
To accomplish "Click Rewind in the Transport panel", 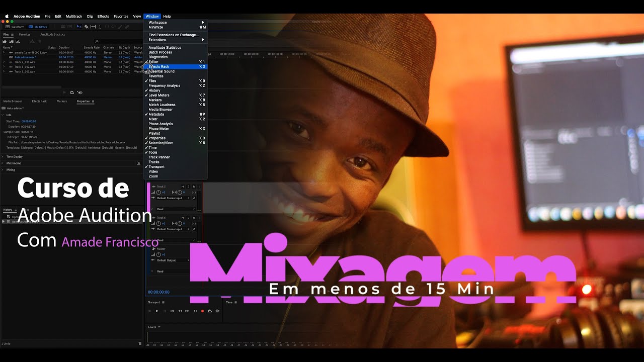I will [180, 311].
